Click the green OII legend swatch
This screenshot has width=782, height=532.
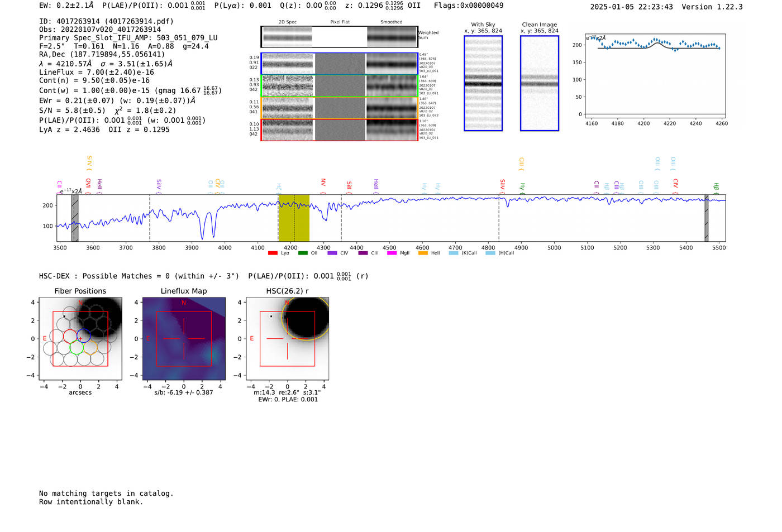tap(303, 253)
